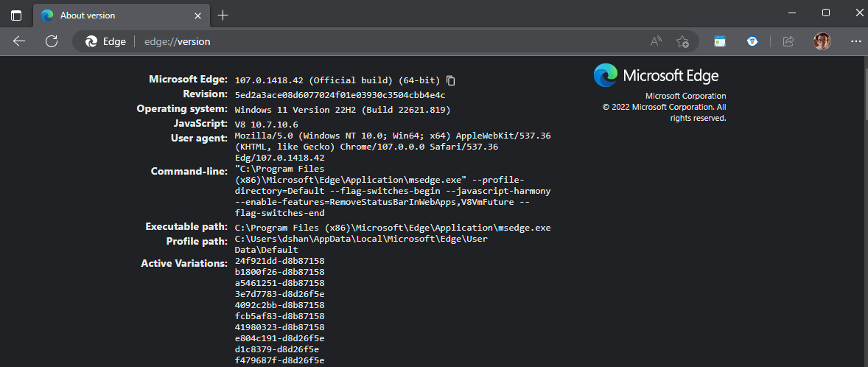Click the Command-line label
This screenshot has height=367, width=868.
click(189, 171)
